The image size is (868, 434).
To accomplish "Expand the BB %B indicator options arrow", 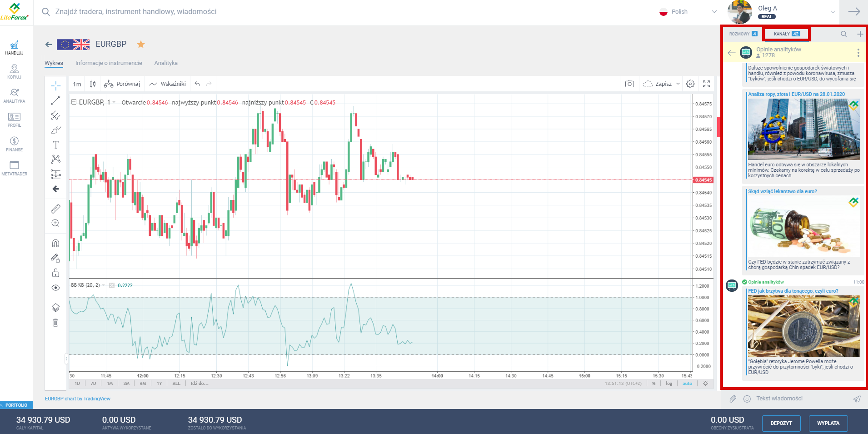I will pyautogui.click(x=103, y=285).
